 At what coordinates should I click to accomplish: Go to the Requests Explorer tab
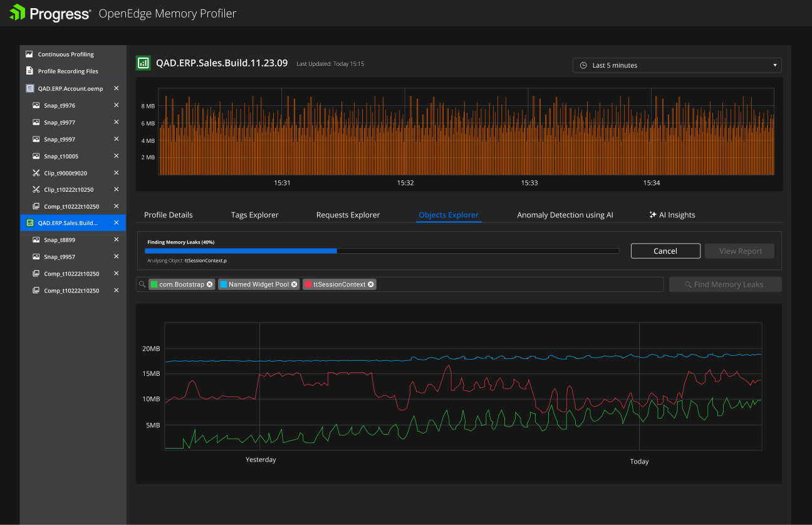click(348, 215)
